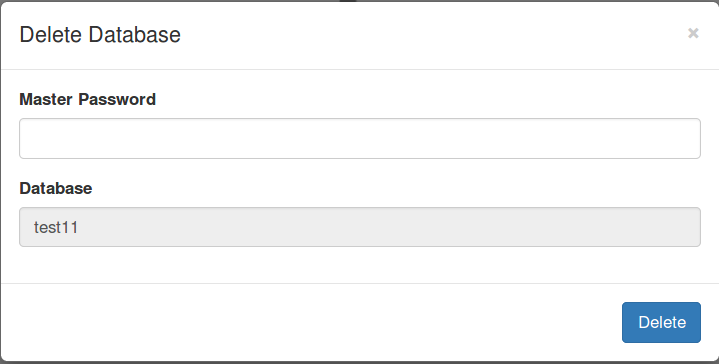Confirm deletion with the blue Delete button
Image resolution: width=719 pixels, height=364 pixels.
click(x=661, y=322)
